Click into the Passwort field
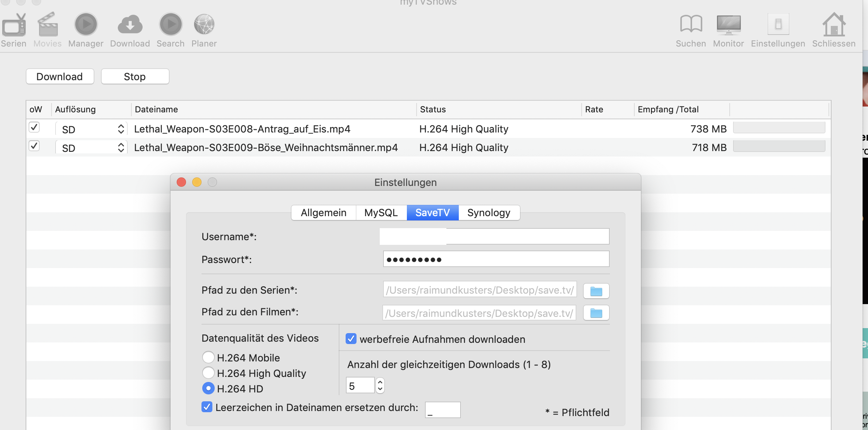Screen dimensions: 868x430 tap(496, 259)
